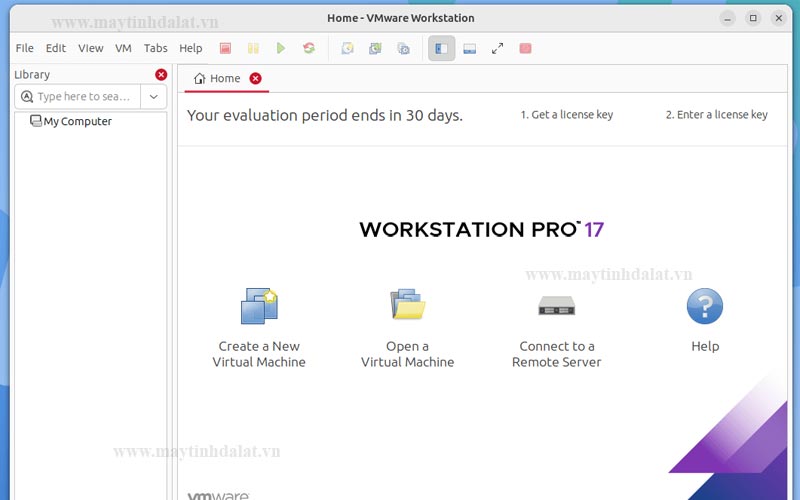Click the '1. Get a license key' link
The width and height of the screenshot is (800, 500).
[x=567, y=115]
